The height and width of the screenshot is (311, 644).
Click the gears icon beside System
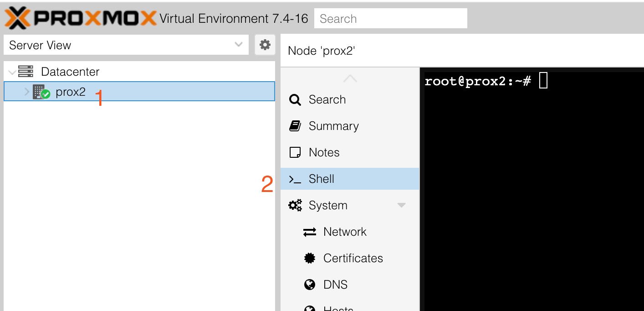[295, 206]
